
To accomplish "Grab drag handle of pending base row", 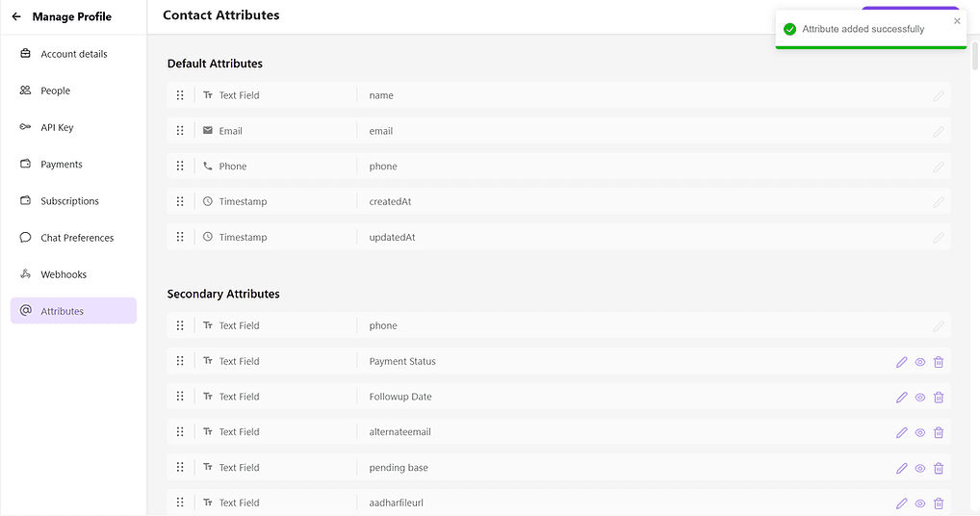I will pos(180,467).
